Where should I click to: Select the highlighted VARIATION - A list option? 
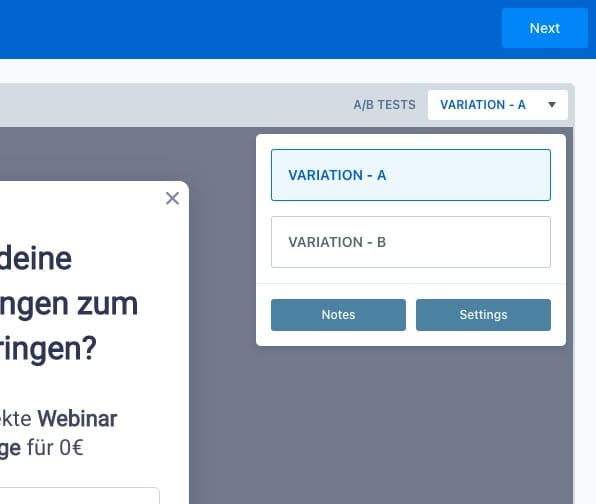click(411, 175)
